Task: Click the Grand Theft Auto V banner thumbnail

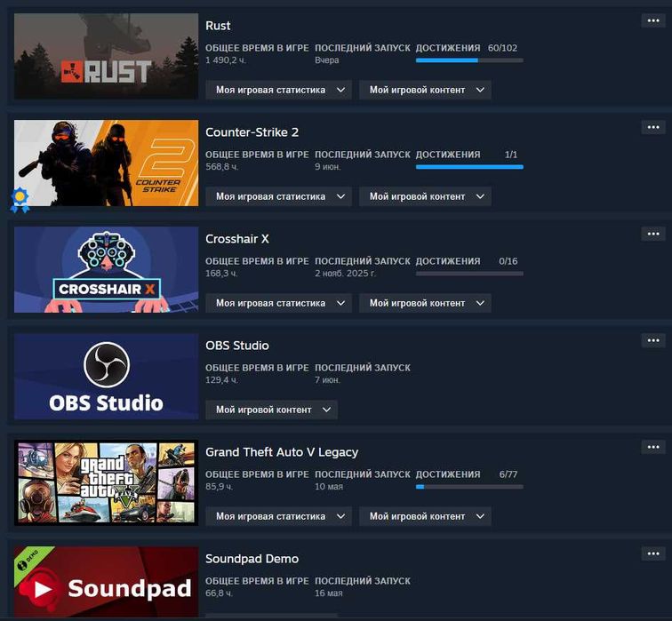Action: click(x=107, y=482)
